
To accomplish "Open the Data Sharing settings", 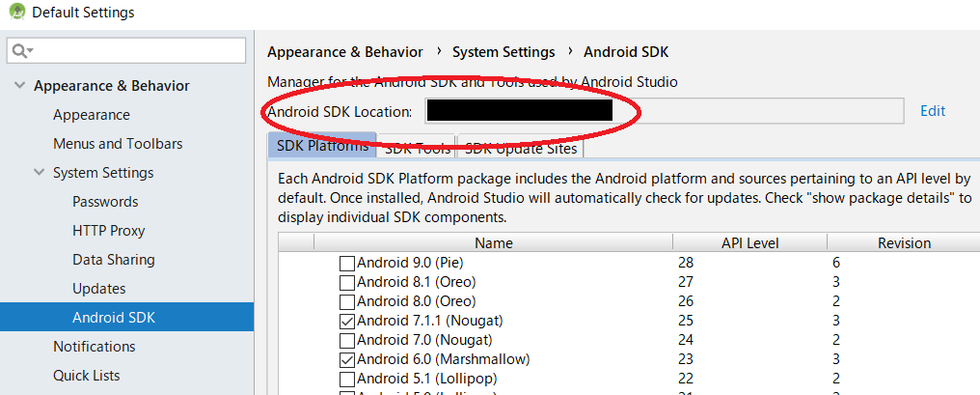I will click(x=113, y=260).
